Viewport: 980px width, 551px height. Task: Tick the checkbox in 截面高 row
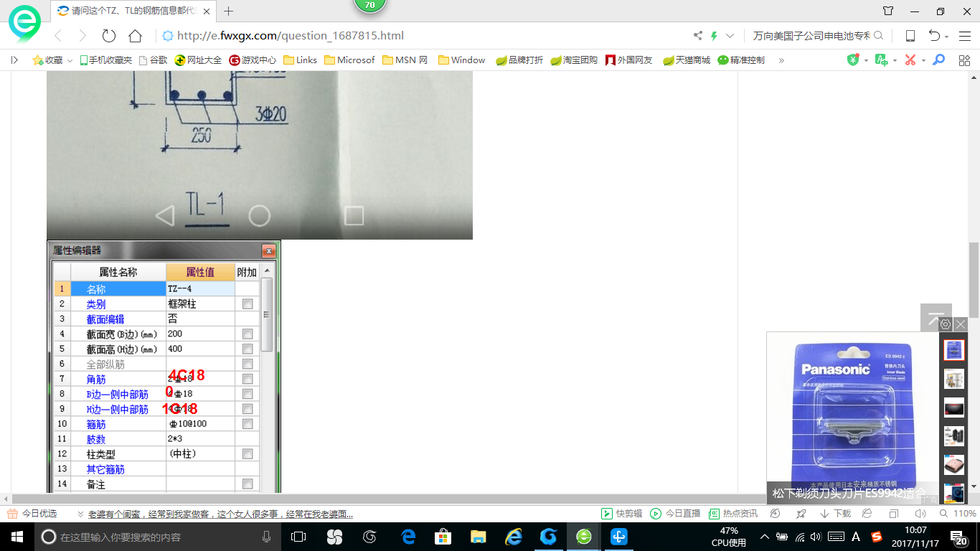(x=248, y=349)
